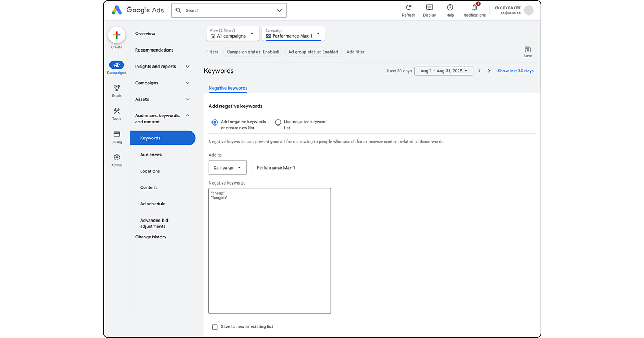The image size is (644, 338).
Task: Select Add negative keywords or create new list
Action: click(215, 122)
